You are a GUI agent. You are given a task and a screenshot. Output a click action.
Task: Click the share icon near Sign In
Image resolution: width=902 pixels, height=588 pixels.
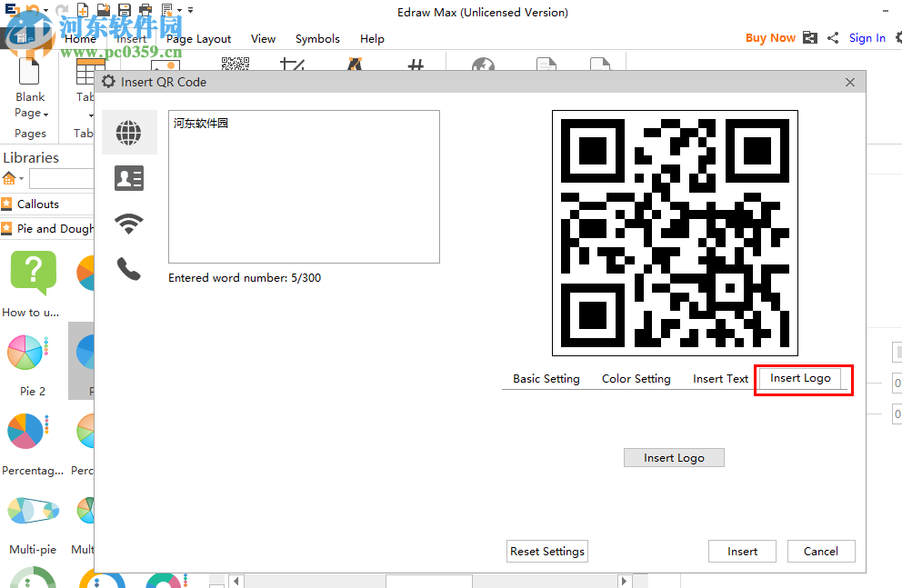[x=831, y=37]
